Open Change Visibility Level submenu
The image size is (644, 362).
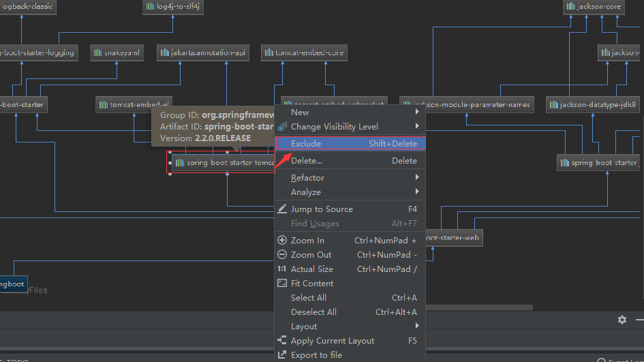[350, 127]
